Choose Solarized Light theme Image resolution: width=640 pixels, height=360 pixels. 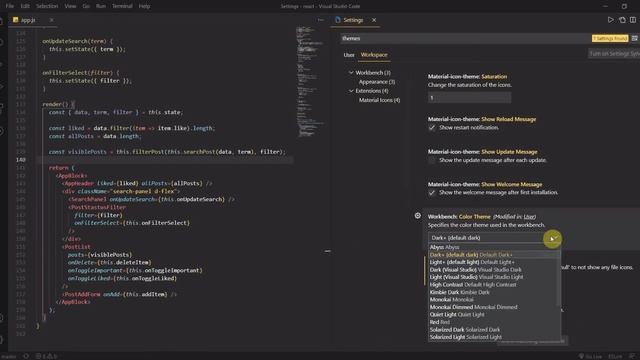pos(494,337)
